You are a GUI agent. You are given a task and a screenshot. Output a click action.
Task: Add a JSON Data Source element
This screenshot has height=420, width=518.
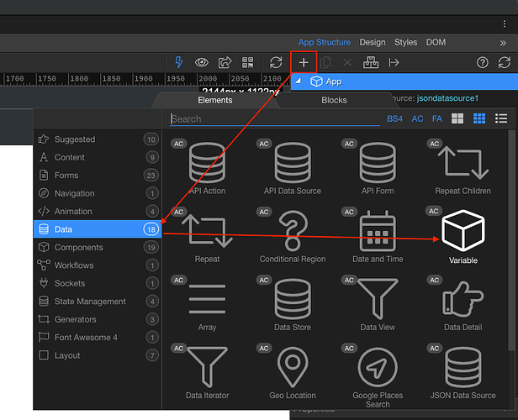pyautogui.click(x=462, y=372)
